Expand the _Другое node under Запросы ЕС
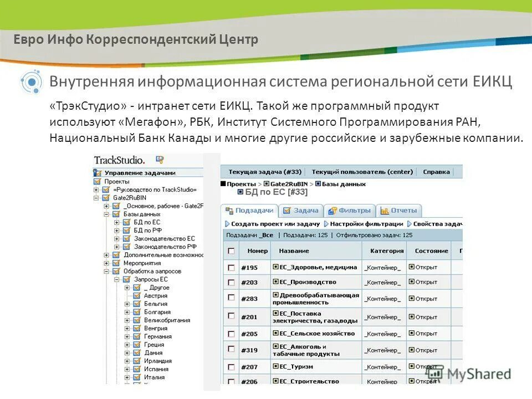Viewport: 532px width, 399px height. [127, 287]
